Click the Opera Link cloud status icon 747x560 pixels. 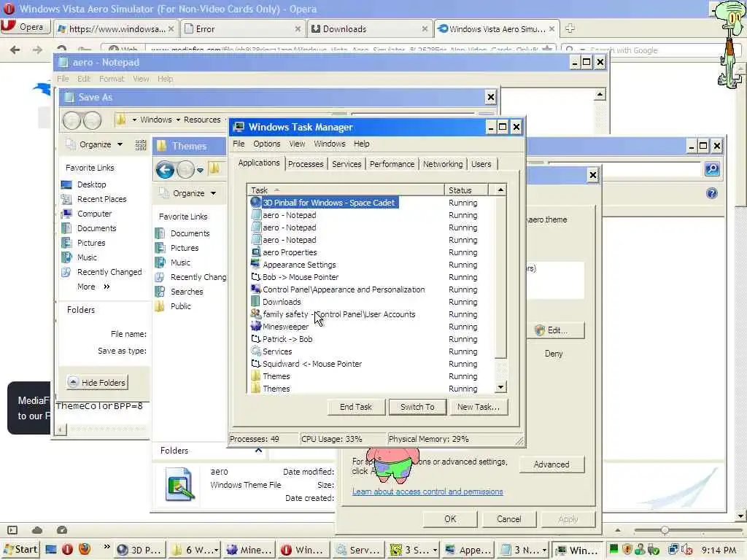(x=37, y=530)
